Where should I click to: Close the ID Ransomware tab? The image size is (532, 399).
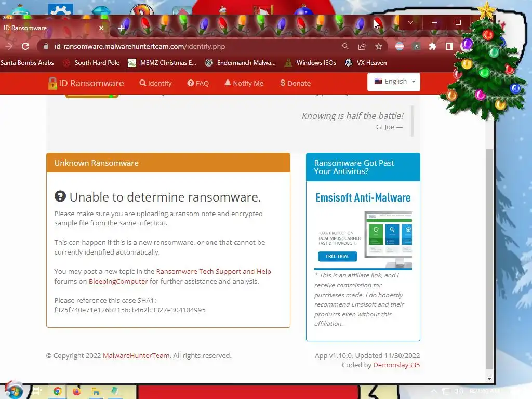click(101, 28)
